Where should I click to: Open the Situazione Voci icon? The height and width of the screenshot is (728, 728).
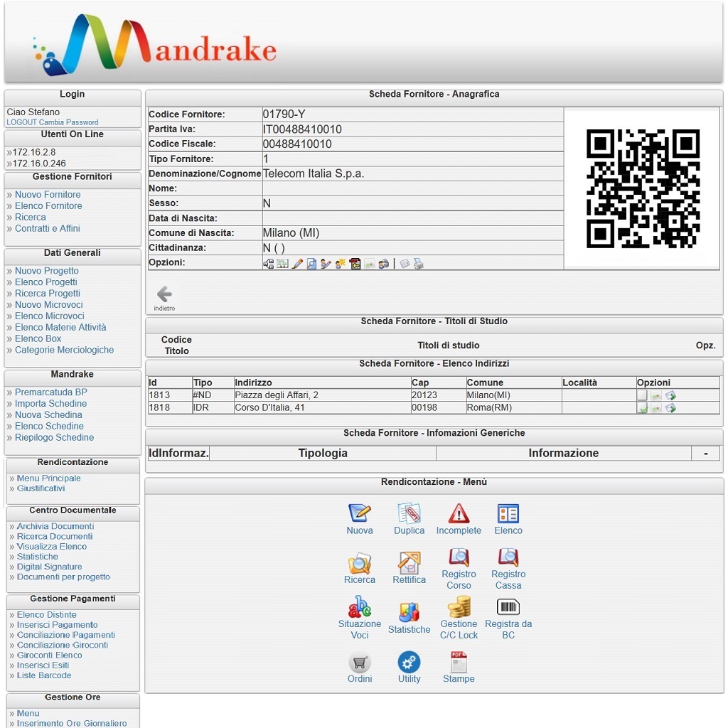tap(360, 606)
